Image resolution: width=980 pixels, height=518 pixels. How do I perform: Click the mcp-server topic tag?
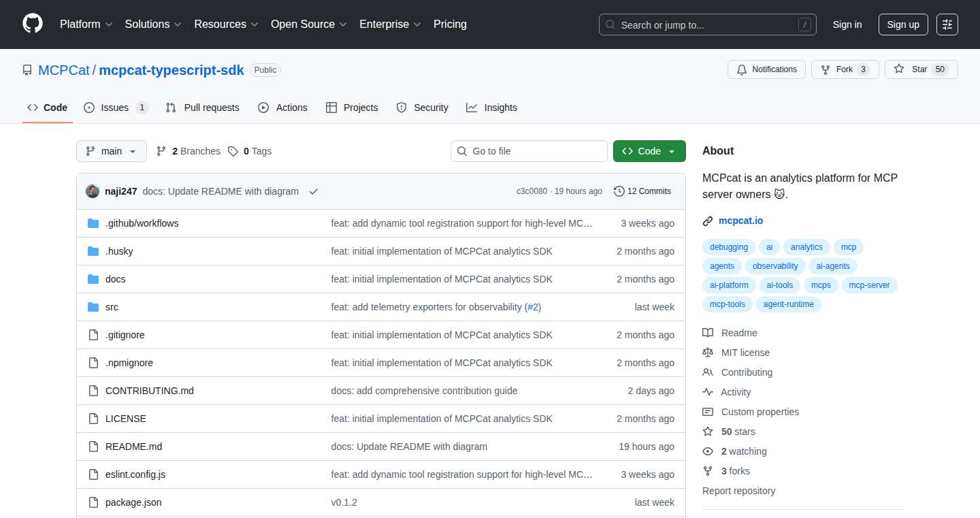[869, 285]
